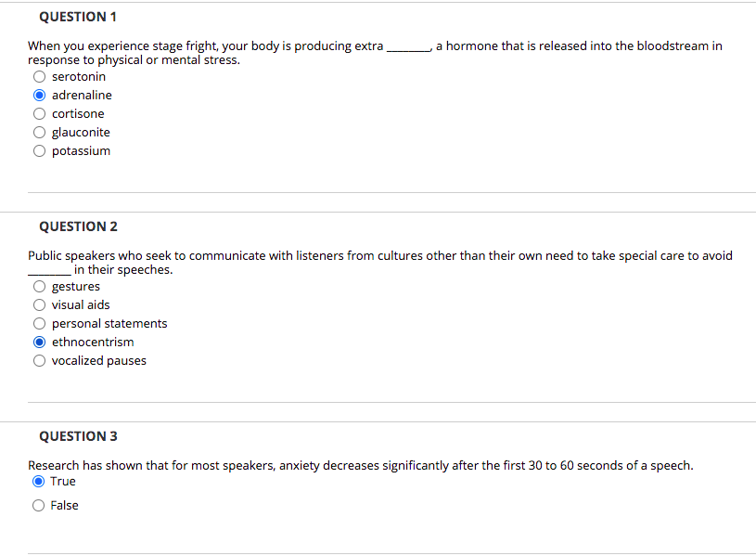756x556 pixels.
Task: Select the serotonin answer option
Action: tap(39, 76)
